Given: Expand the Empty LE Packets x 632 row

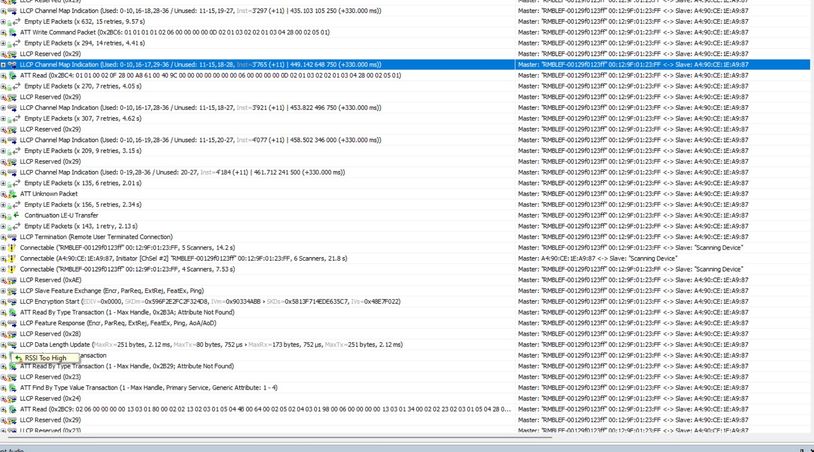Looking at the screenshot, I should pos(3,22).
